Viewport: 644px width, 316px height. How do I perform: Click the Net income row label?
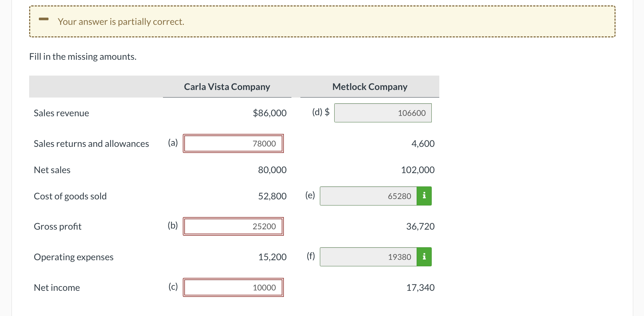coord(57,288)
